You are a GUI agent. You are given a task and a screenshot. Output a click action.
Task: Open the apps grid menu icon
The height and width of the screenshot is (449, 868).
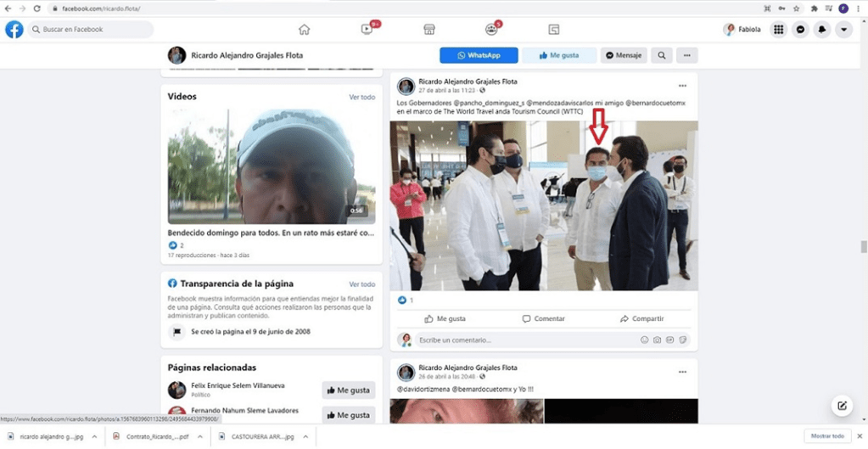coord(778,30)
